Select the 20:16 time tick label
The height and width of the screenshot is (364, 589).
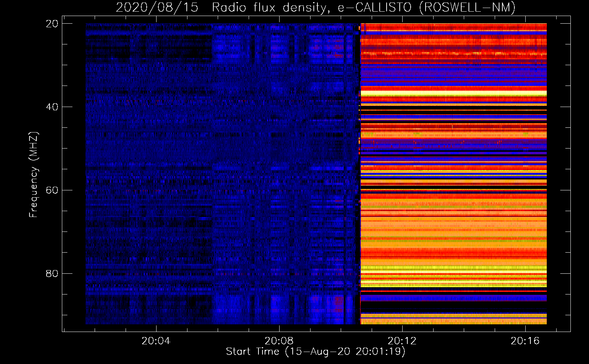point(525,341)
